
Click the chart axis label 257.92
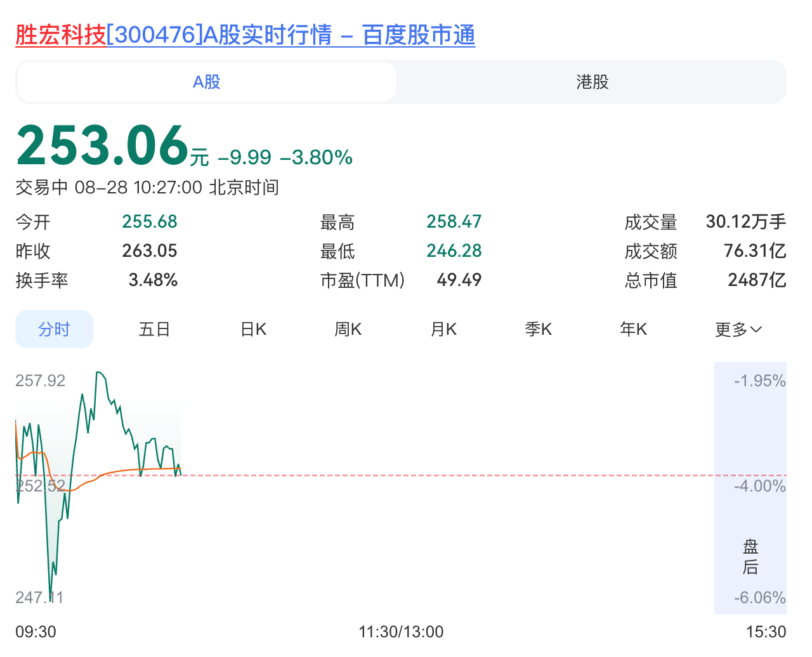[x=41, y=381]
